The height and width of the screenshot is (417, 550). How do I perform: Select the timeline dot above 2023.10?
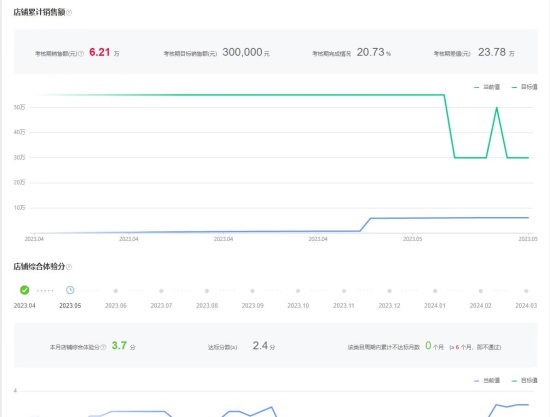(x=298, y=291)
